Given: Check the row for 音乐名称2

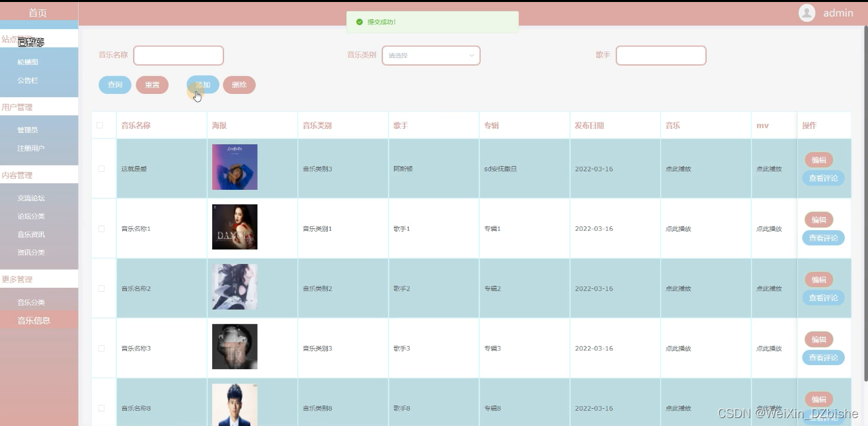Looking at the screenshot, I should (101, 288).
